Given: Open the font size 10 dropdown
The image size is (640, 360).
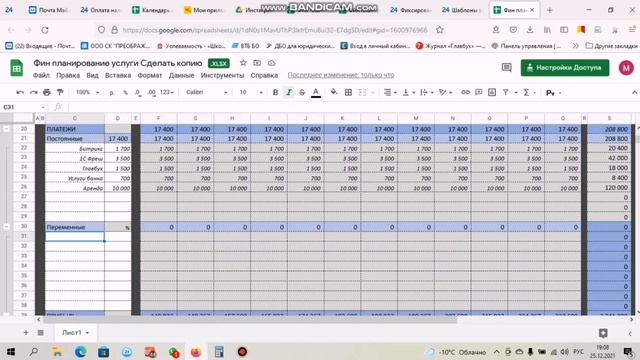Looking at the screenshot, I should (251, 93).
